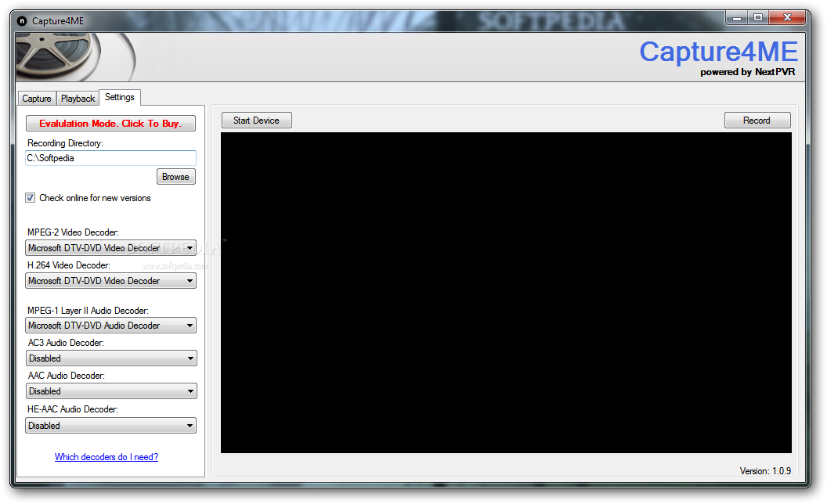Image resolution: width=827 pixels, height=504 pixels.
Task: Open the AAC Audio Decoder dropdown
Action: [x=111, y=391]
